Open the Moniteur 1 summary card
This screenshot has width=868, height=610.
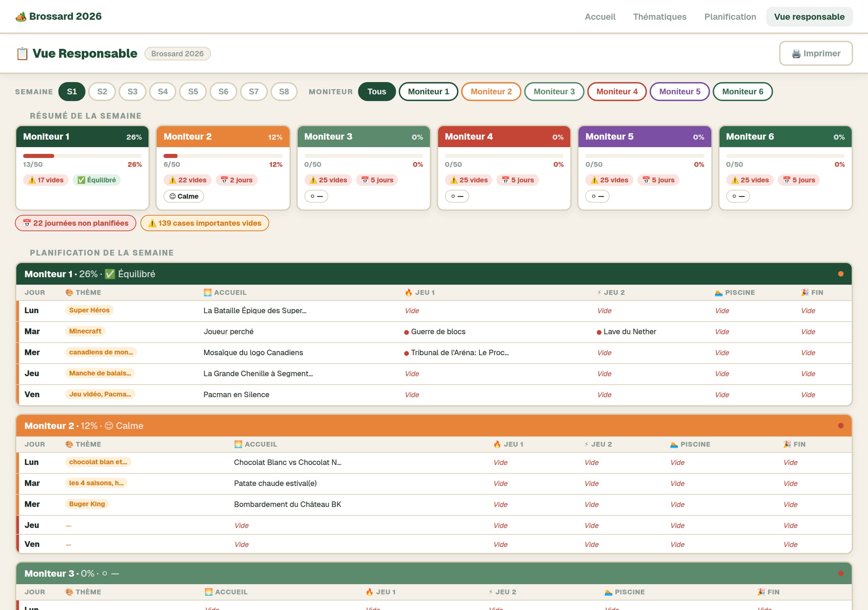click(x=82, y=168)
